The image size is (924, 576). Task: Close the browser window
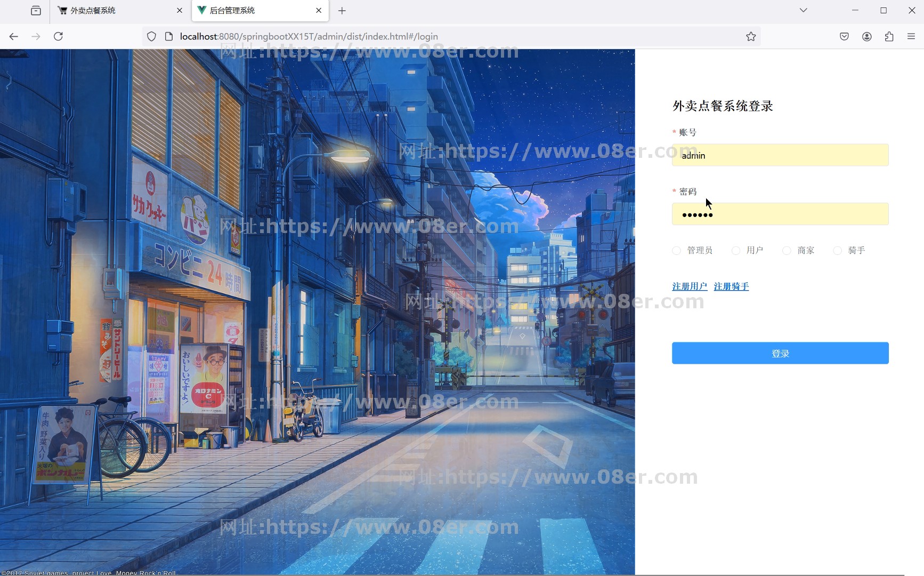coord(912,10)
